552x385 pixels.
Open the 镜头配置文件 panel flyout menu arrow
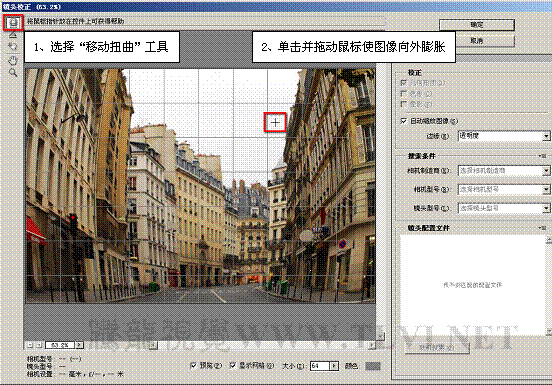tap(542, 228)
